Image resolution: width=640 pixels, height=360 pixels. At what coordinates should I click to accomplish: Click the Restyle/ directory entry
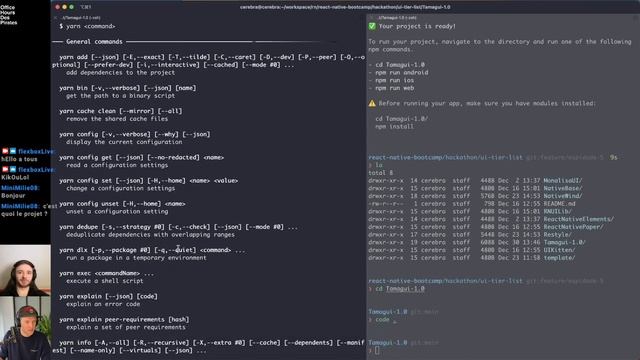click(x=558, y=235)
